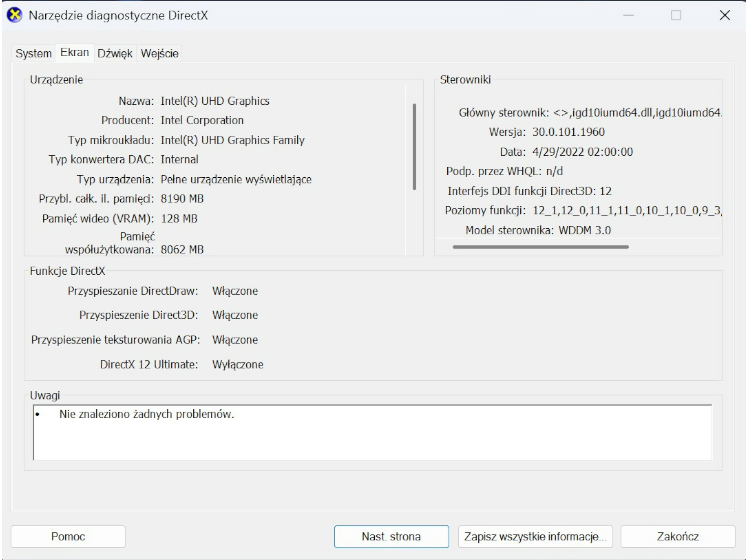This screenshot has width=747, height=560.
Task: Click the 'Typ mikroukładu:' label
Action: coord(111,140)
